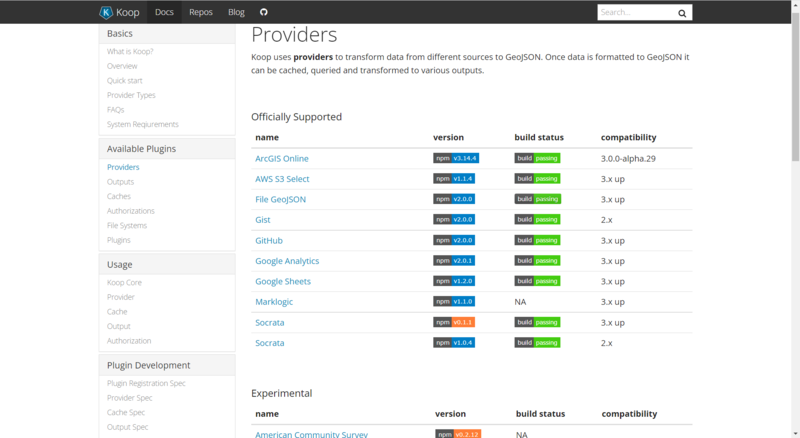
Task: Select Plugins in sidebar
Action: pyautogui.click(x=118, y=240)
